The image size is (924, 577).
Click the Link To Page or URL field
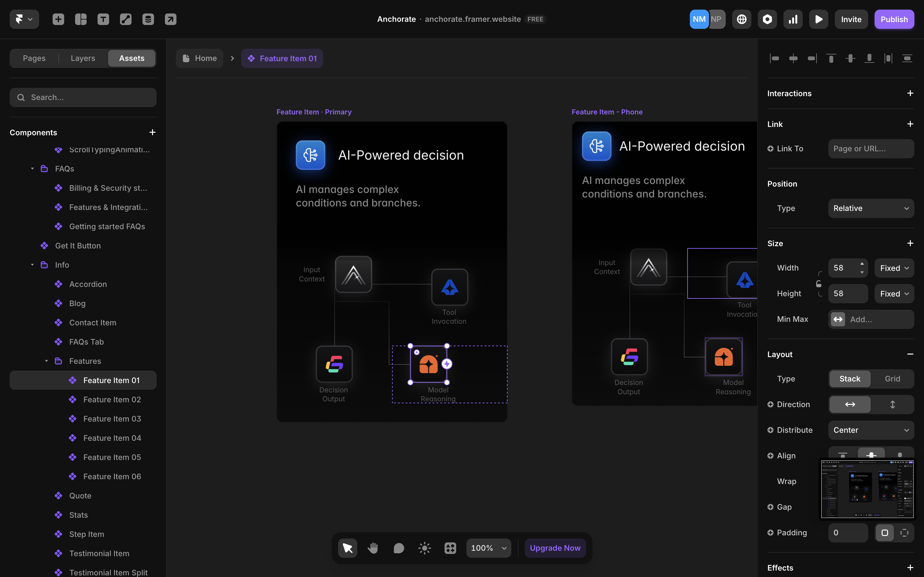tap(870, 149)
